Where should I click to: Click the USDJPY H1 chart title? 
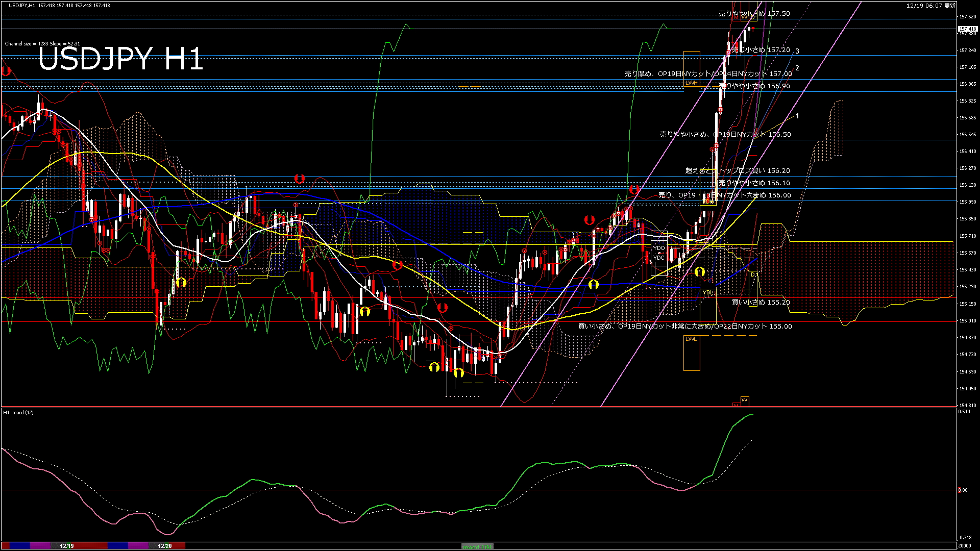pos(120,59)
